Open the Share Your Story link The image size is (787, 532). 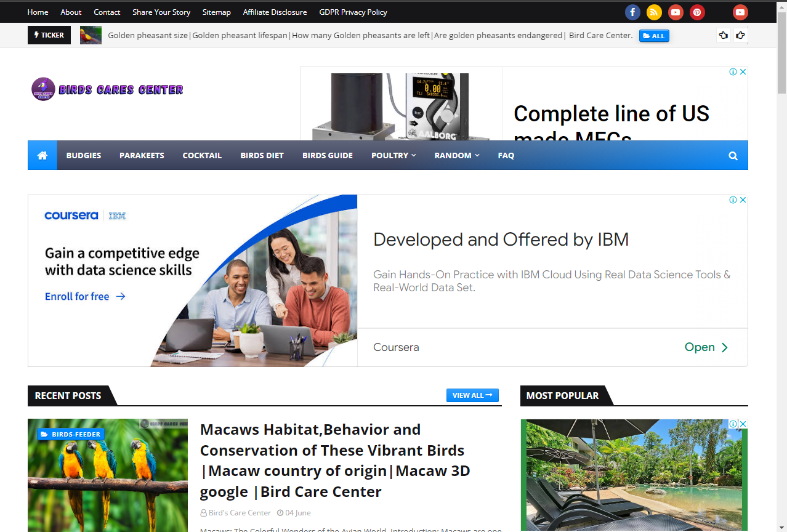coord(161,12)
